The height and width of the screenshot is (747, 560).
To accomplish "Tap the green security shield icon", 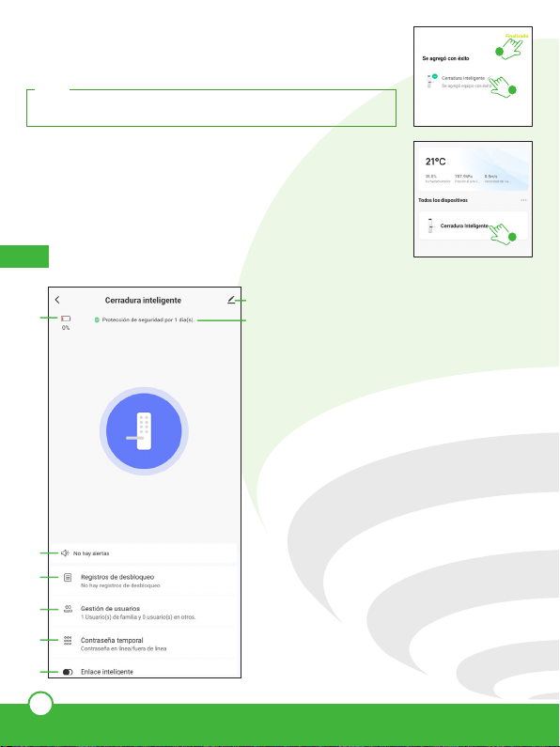I will (97, 320).
